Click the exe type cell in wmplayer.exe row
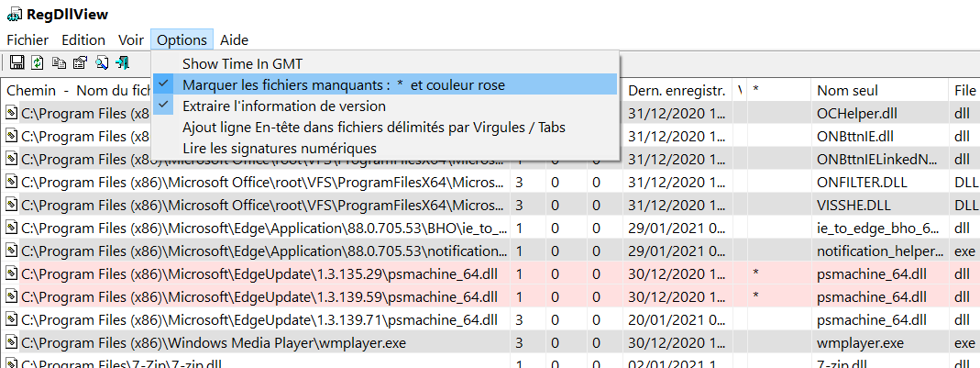The image size is (980, 368). [x=965, y=343]
